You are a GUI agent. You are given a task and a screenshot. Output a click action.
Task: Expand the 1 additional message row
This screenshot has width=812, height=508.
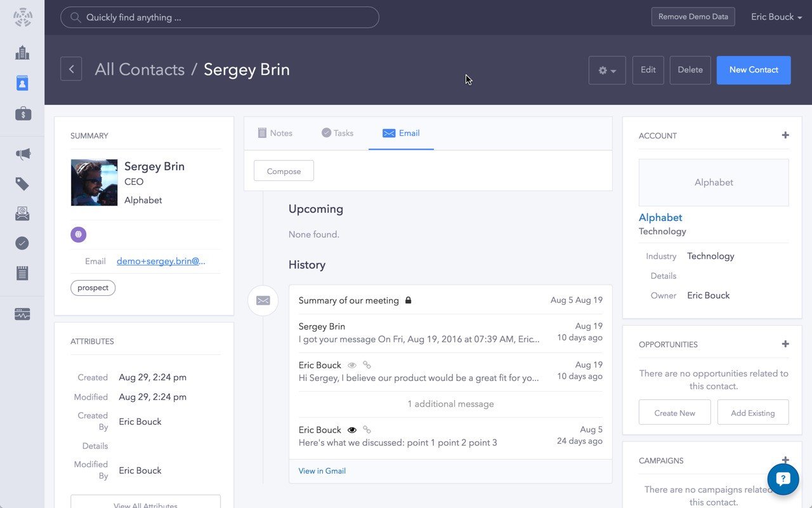pyautogui.click(x=450, y=404)
